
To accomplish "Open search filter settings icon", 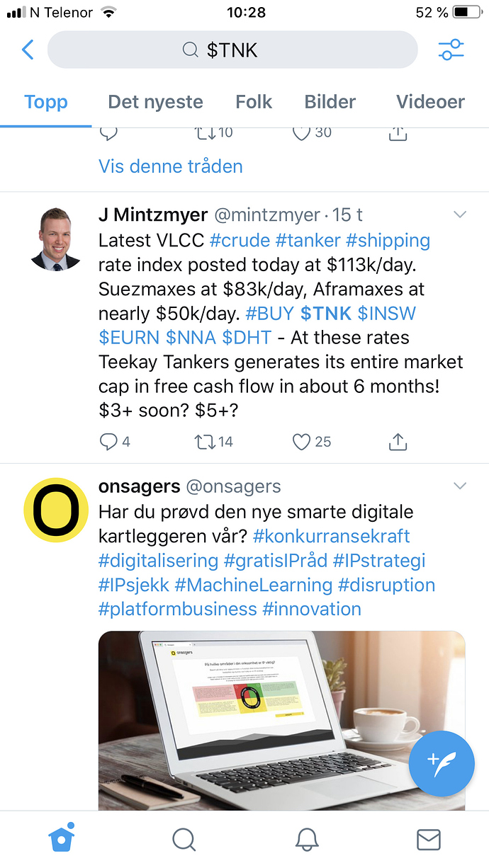I will pos(451,50).
